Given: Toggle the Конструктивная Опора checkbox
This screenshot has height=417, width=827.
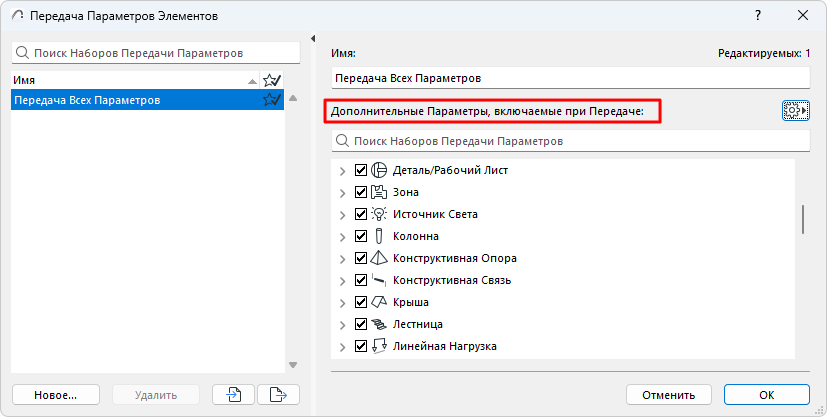Looking at the screenshot, I should pos(361,258).
